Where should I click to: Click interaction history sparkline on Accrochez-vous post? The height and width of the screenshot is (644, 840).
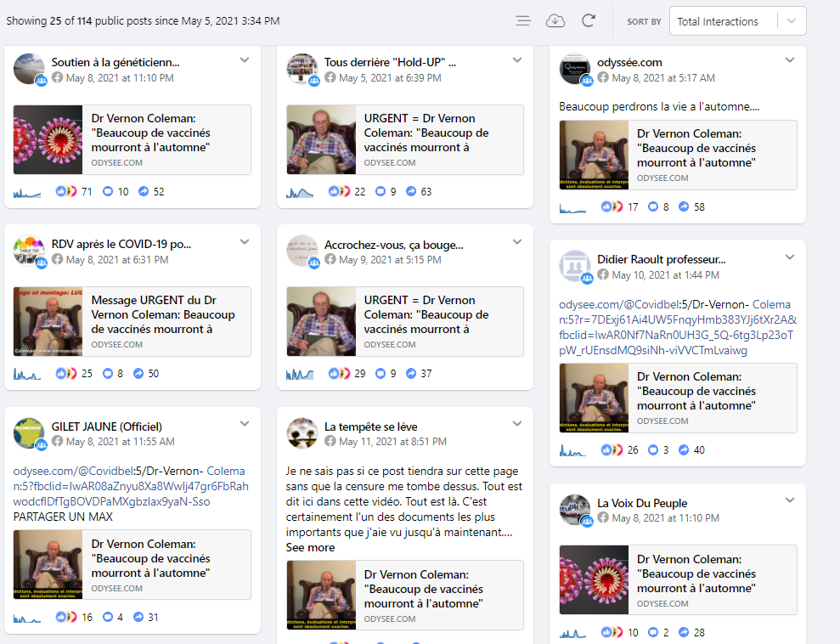[300, 374]
